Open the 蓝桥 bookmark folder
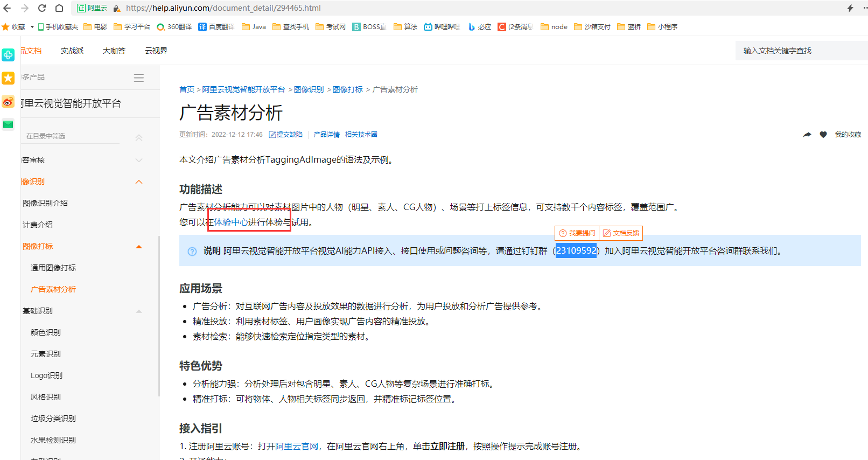 pyautogui.click(x=629, y=26)
